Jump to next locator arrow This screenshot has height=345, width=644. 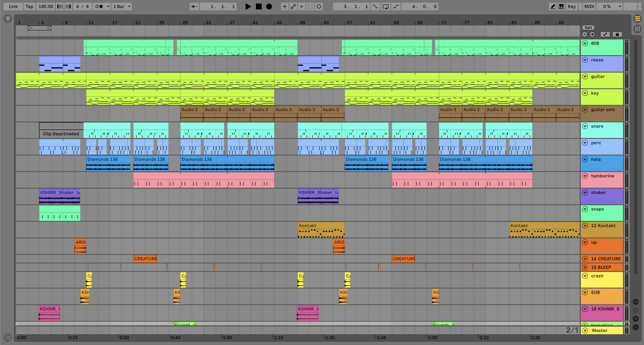[592, 34]
